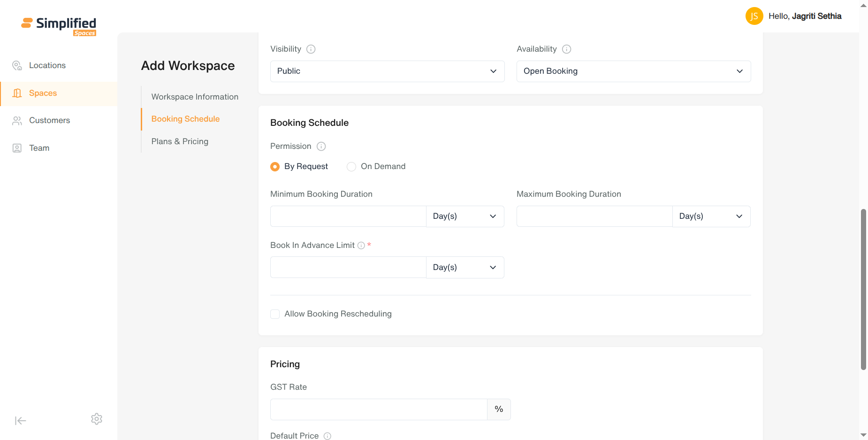Click the Team badge icon
This screenshot has height=440, width=868.
click(17, 148)
